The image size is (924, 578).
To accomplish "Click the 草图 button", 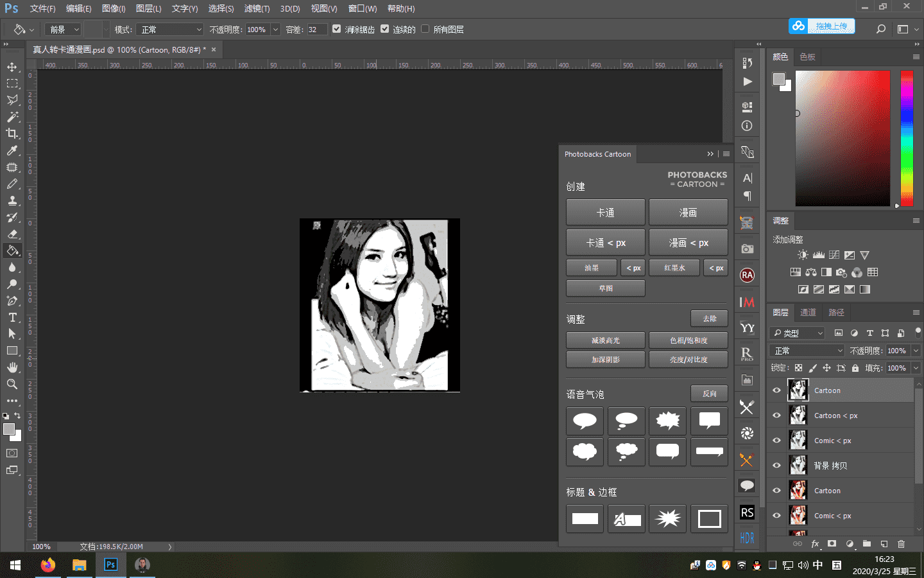I will pos(606,288).
